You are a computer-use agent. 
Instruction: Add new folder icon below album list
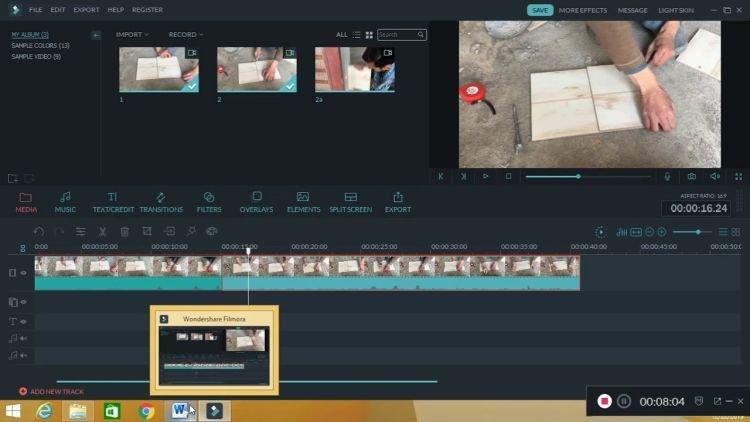pos(13,178)
